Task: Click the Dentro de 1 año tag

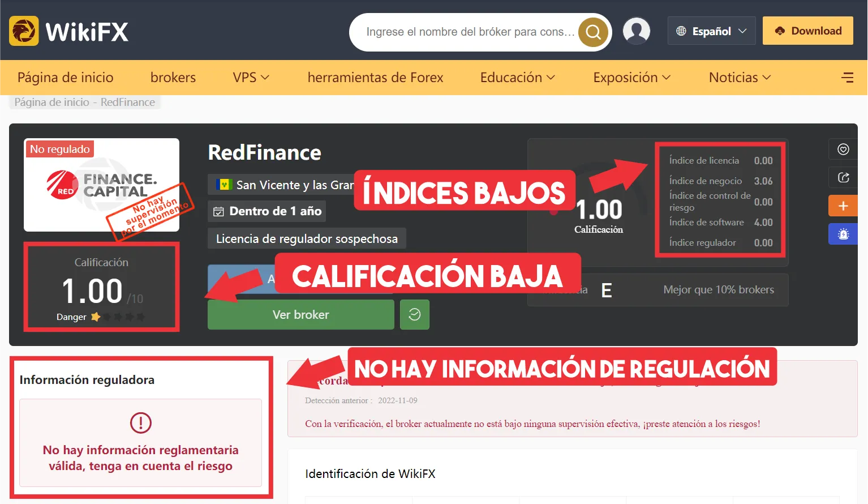Action: pyautogui.click(x=267, y=211)
